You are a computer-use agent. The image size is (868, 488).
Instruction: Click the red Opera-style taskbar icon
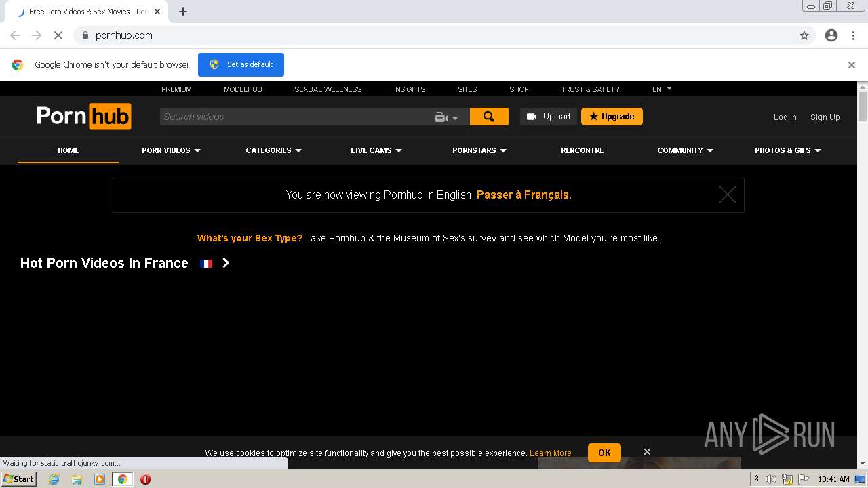(145, 479)
